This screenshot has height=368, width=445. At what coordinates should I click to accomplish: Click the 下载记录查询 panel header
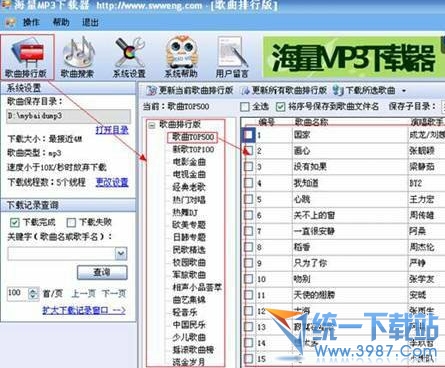(x=68, y=205)
